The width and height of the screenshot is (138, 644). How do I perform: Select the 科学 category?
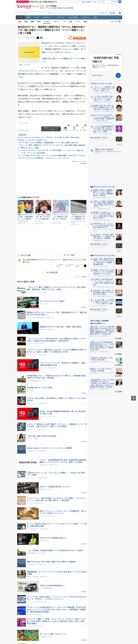pos(71,21)
